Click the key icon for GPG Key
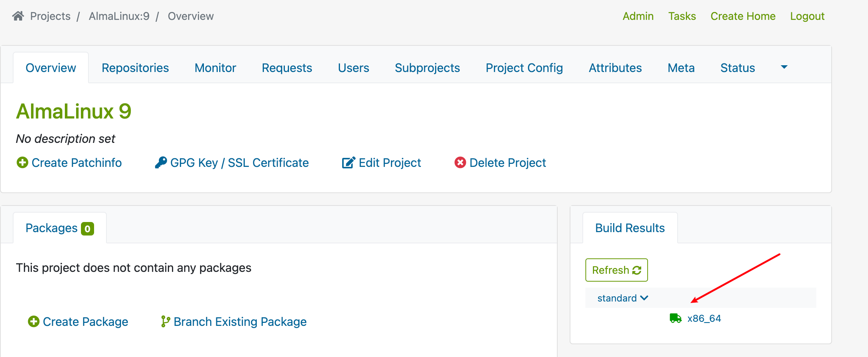The width and height of the screenshot is (868, 357). pyautogui.click(x=161, y=163)
